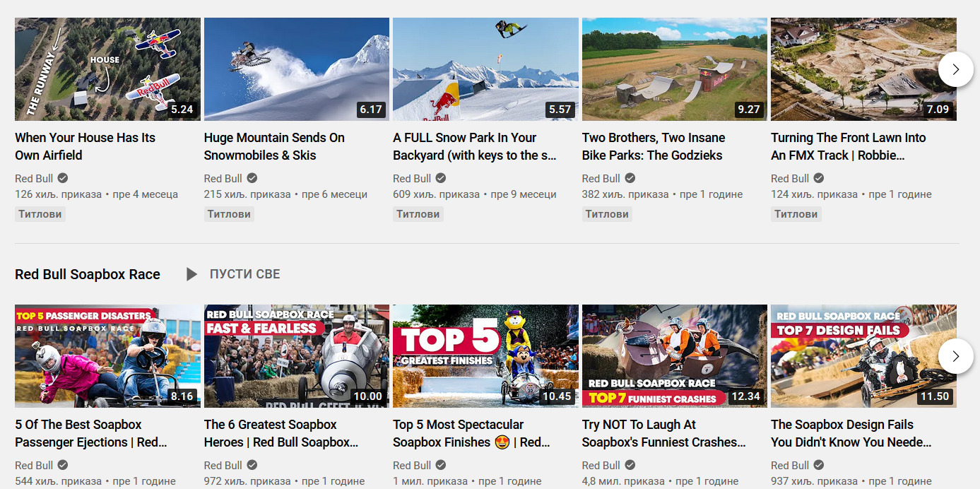The height and width of the screenshot is (489, 980).
Task: Open the Red Bull channel from the snowmobile video
Action: pos(223,178)
